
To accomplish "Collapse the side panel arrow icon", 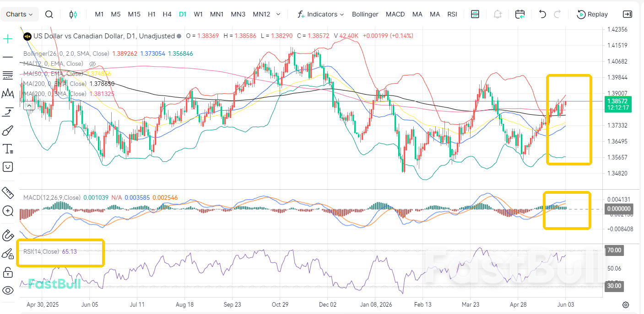I will click(x=628, y=14).
